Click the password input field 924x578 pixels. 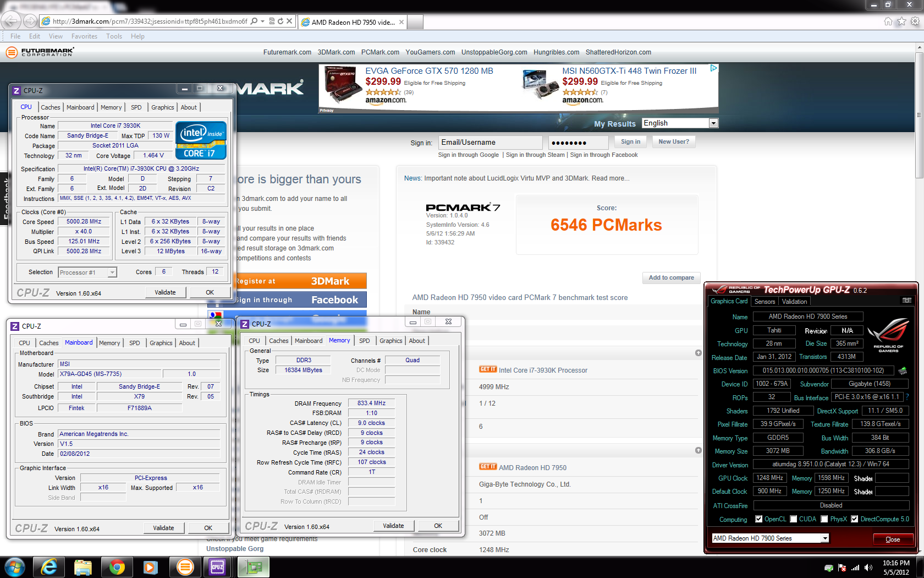coord(579,143)
